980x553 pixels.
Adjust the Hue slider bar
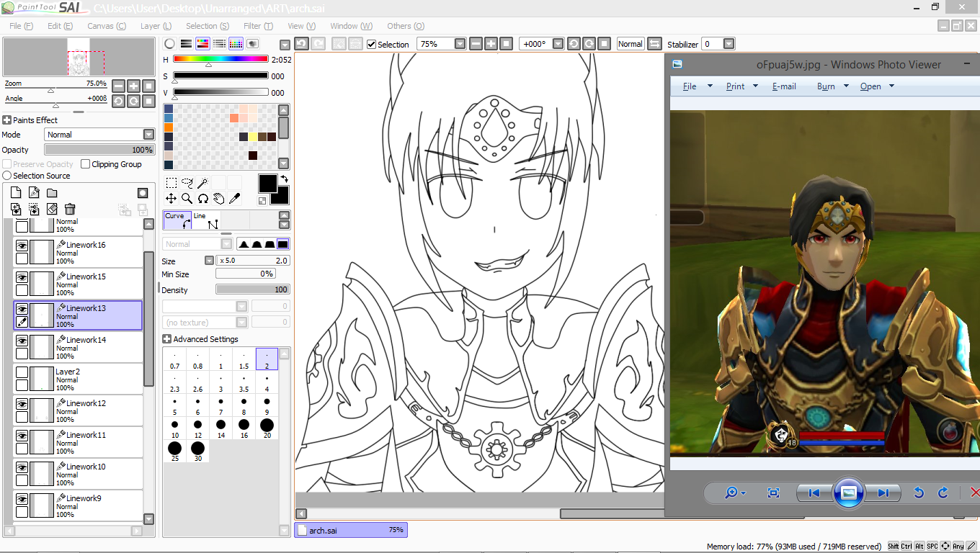pyautogui.click(x=220, y=59)
